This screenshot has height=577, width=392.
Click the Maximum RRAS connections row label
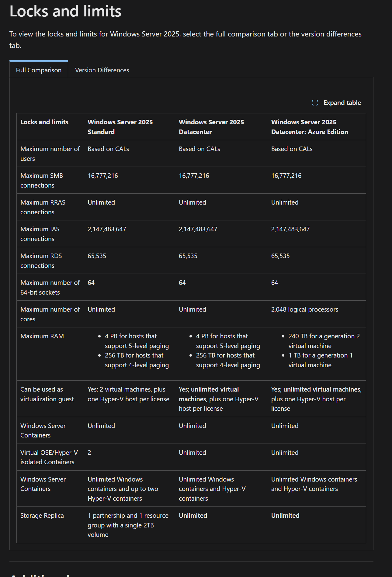click(x=43, y=207)
